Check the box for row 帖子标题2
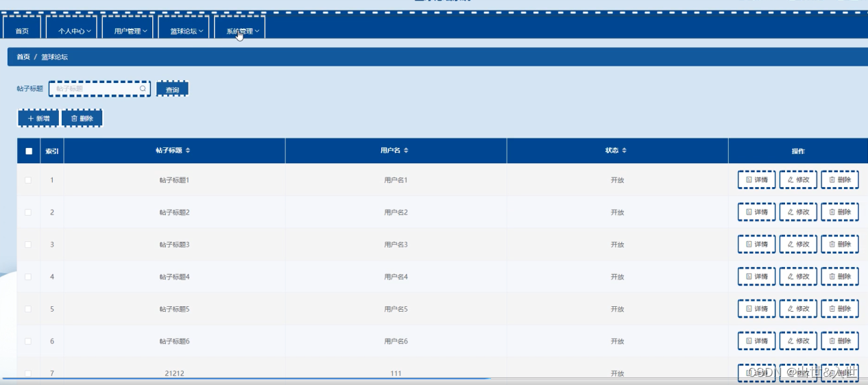Viewport: 868px width, 385px height. (x=28, y=212)
